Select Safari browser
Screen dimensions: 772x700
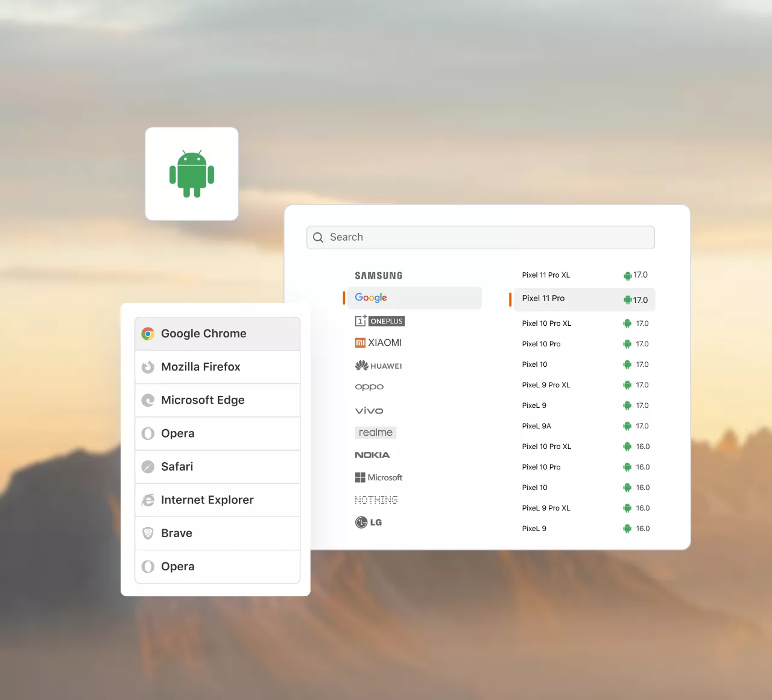tap(217, 466)
